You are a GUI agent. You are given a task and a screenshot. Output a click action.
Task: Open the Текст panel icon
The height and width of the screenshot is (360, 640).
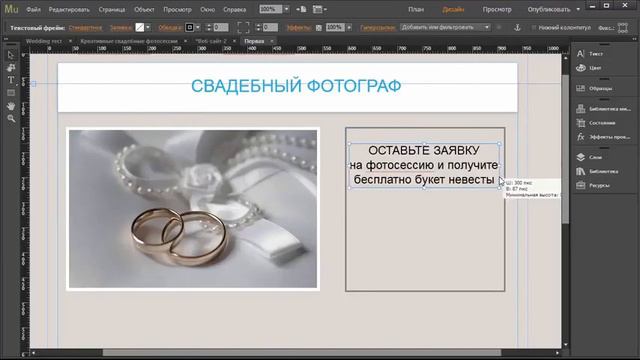point(581,53)
